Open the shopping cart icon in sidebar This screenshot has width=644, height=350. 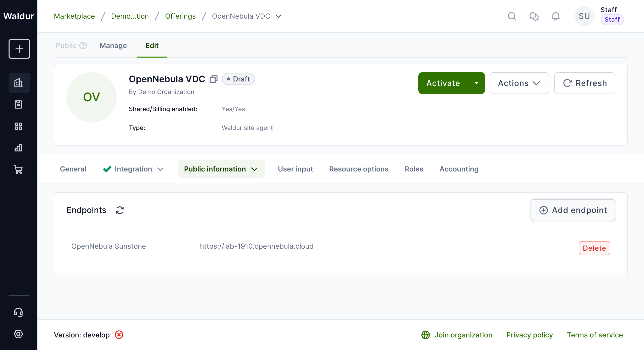click(19, 169)
